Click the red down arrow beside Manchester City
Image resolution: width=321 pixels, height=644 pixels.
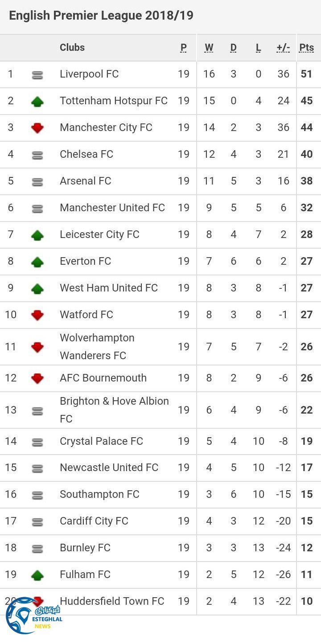click(37, 128)
